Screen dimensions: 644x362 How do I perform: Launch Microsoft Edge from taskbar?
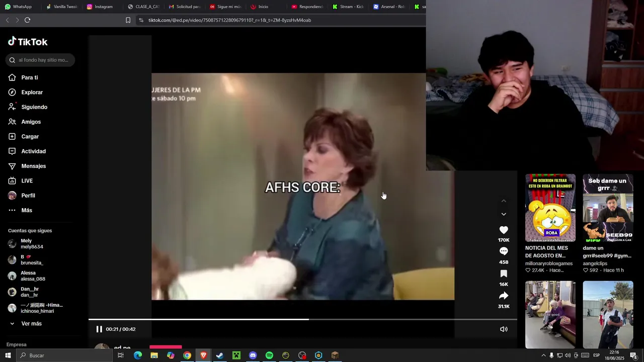click(x=137, y=355)
